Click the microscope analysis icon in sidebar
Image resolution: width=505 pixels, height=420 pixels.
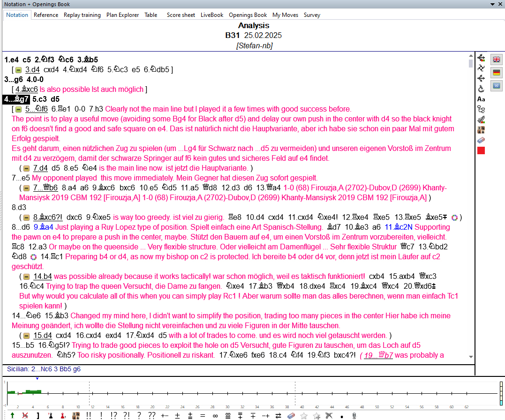pyautogui.click(x=481, y=89)
